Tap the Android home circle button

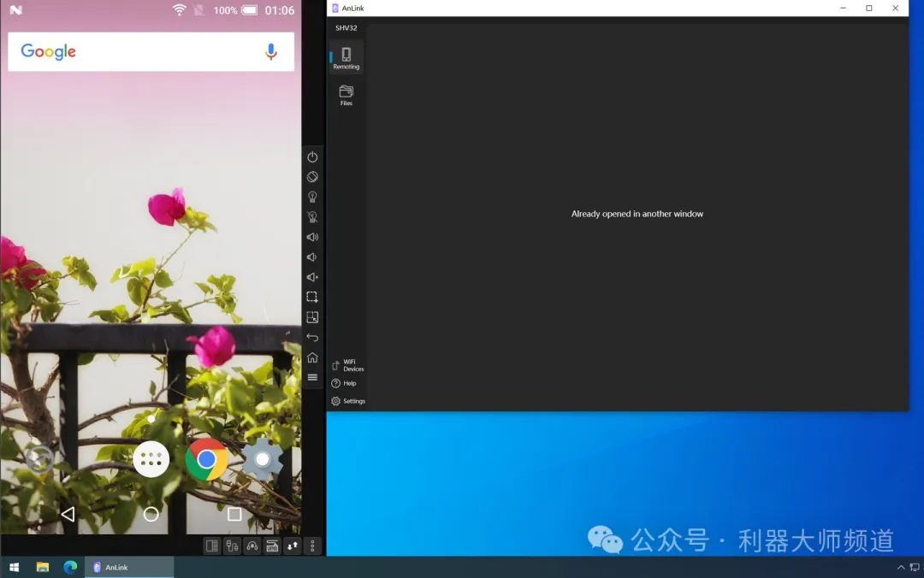click(151, 515)
